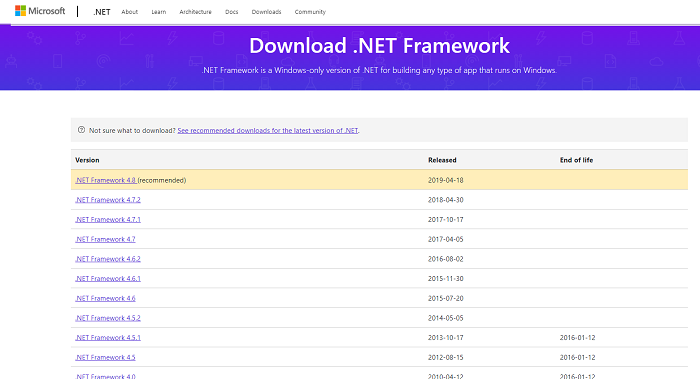Open .NET Framework 4.6.2 link

[108, 259]
